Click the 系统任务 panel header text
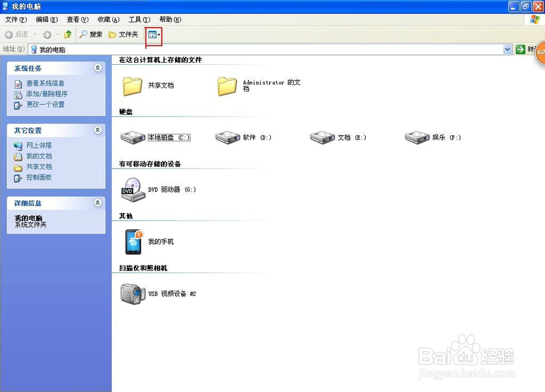This screenshot has width=545, height=392. tap(28, 69)
